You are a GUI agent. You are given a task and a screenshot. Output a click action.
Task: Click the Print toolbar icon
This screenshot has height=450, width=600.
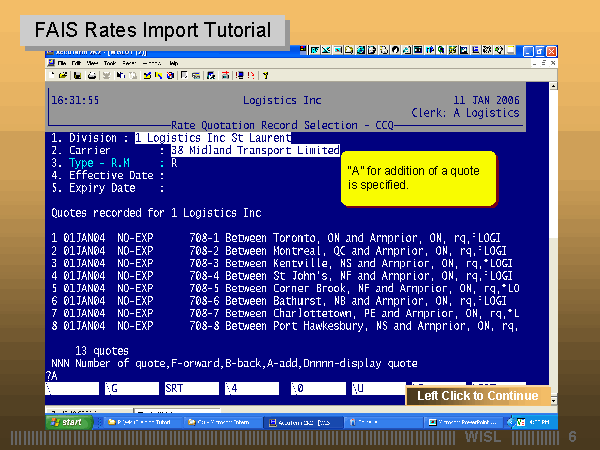[92, 75]
